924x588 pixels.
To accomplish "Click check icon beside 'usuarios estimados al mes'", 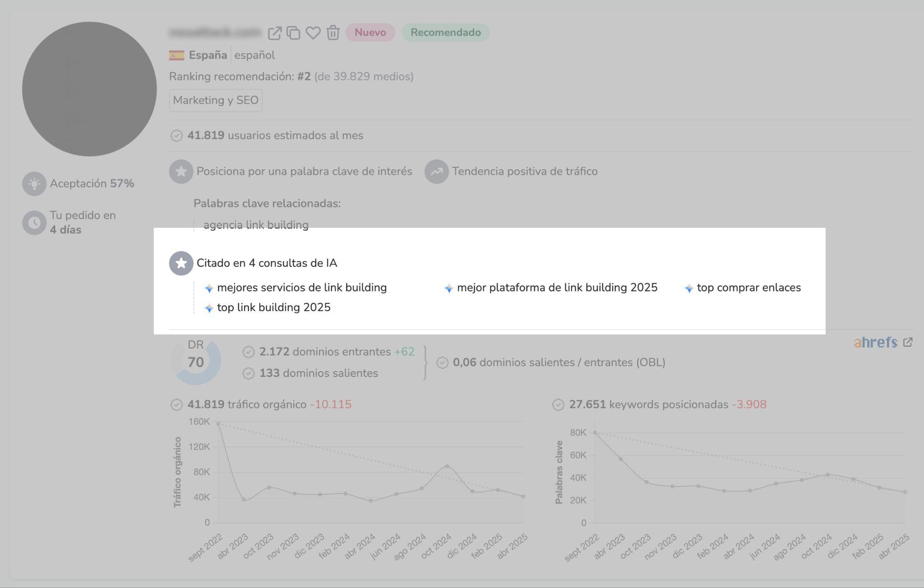I will pos(176,136).
